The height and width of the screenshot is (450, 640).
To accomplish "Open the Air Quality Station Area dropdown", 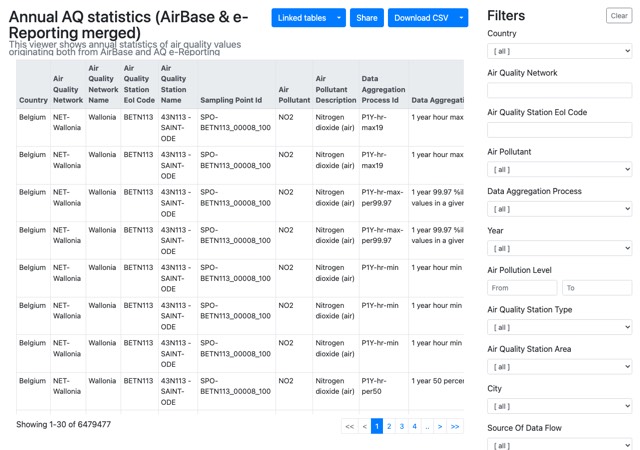I will pyautogui.click(x=559, y=367).
